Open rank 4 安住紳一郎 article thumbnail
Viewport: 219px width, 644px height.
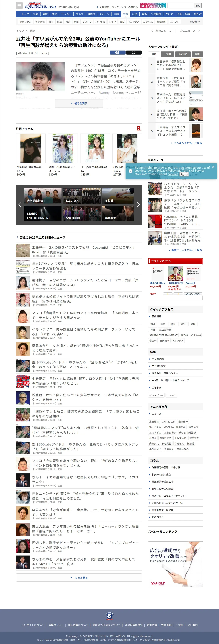(x=196, y=114)
